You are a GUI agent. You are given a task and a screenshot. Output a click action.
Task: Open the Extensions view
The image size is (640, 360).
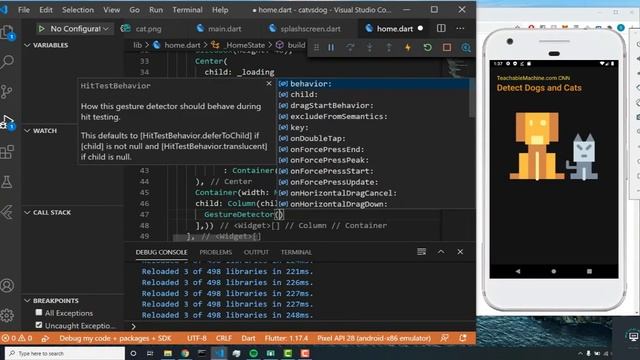(7, 152)
